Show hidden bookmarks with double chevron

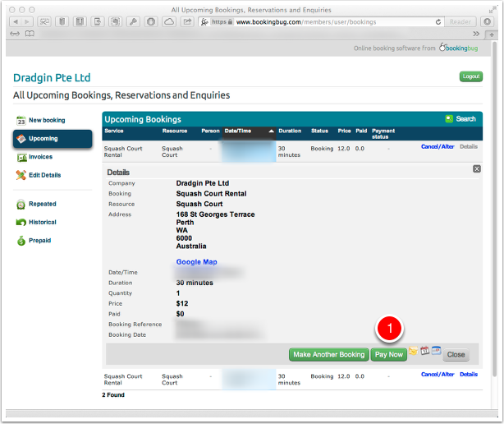coord(476,34)
